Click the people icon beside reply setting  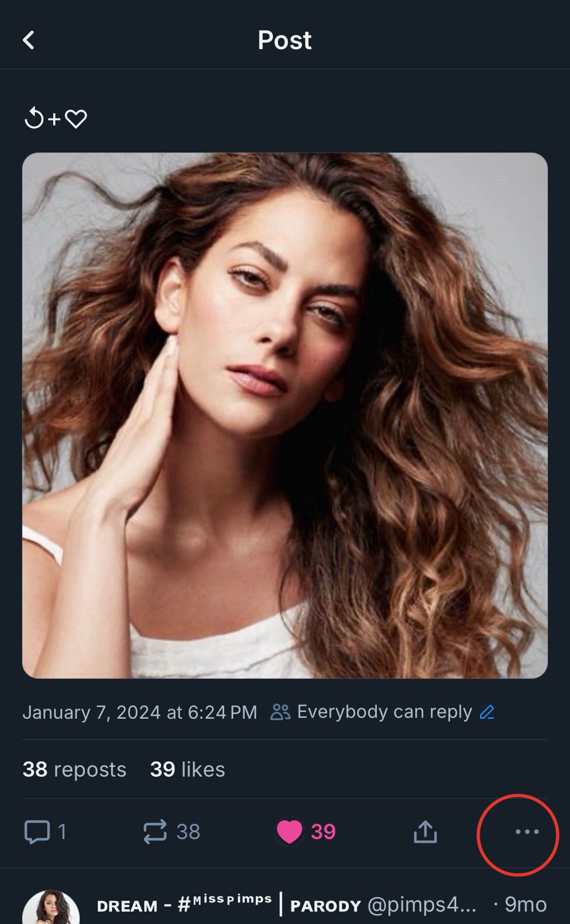pyautogui.click(x=280, y=712)
